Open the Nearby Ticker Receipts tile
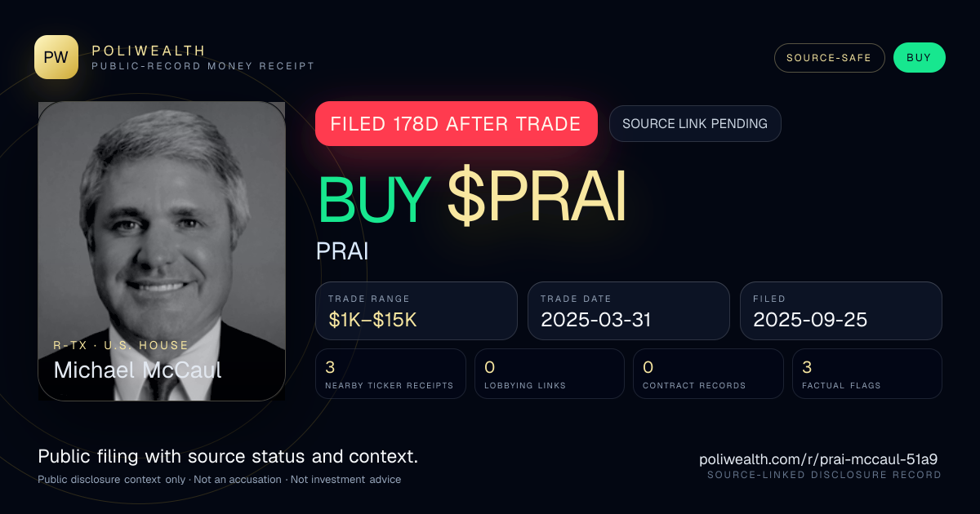 point(390,374)
